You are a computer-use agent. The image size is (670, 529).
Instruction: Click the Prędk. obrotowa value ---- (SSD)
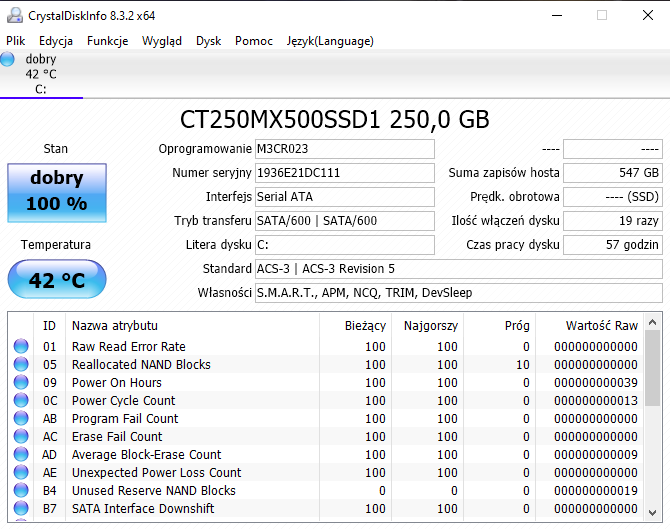[613, 197]
